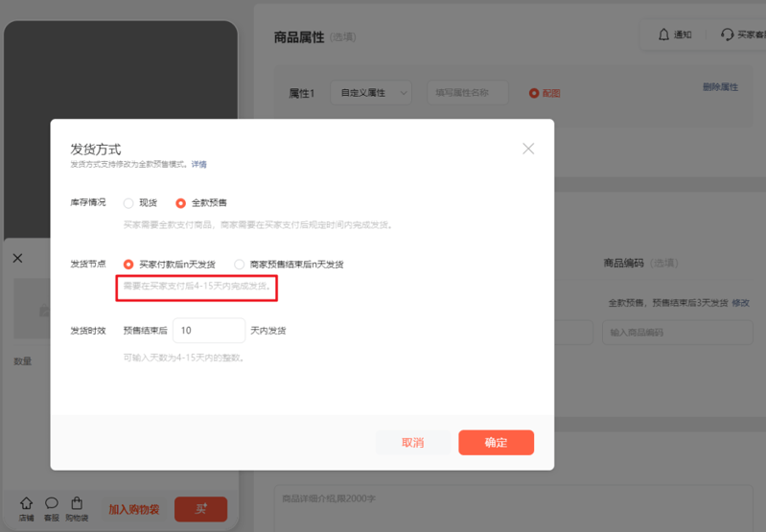
Task: Select the 现货 stock option
Action: tap(128, 203)
